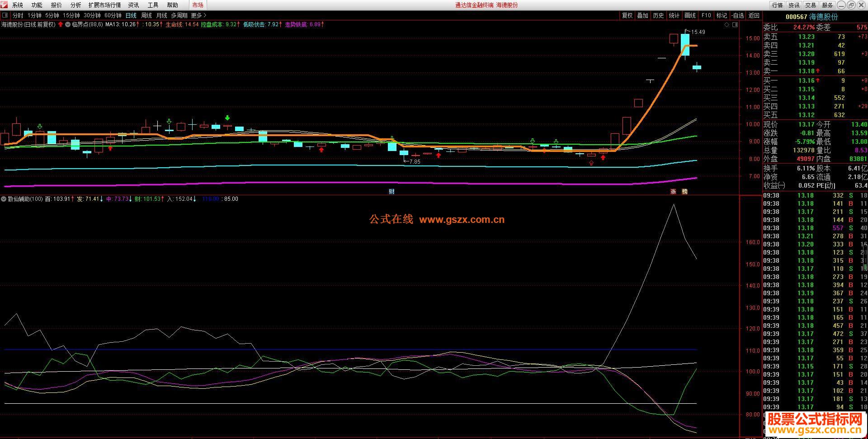868x439 pixels.
Task: Click the 涨 marker icon
Action: pos(673,192)
